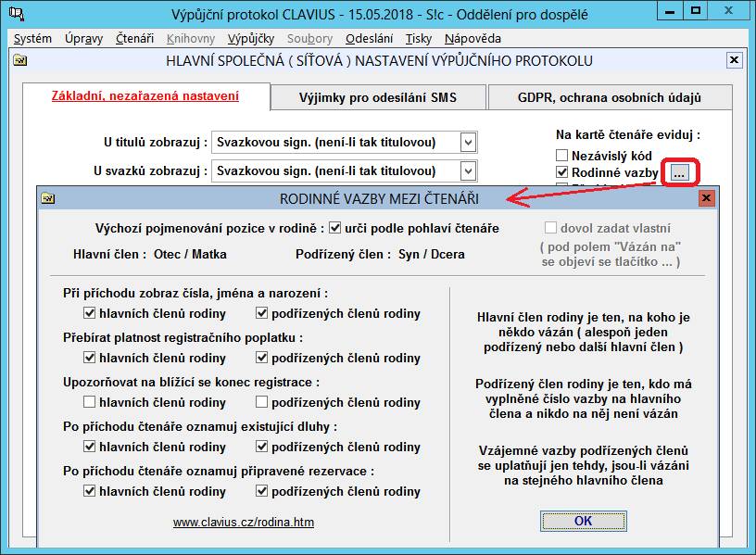The width and height of the screenshot is (756, 555).
Task: Enable podřízených členů under 'Upozorňovat na blížící se konec registrace'
Action: point(261,402)
